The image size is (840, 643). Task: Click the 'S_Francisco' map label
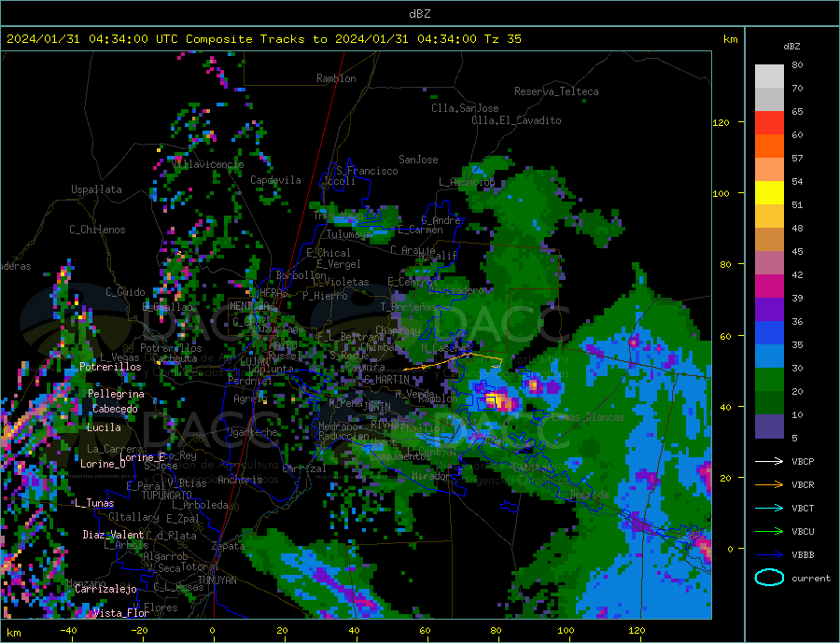point(367,171)
